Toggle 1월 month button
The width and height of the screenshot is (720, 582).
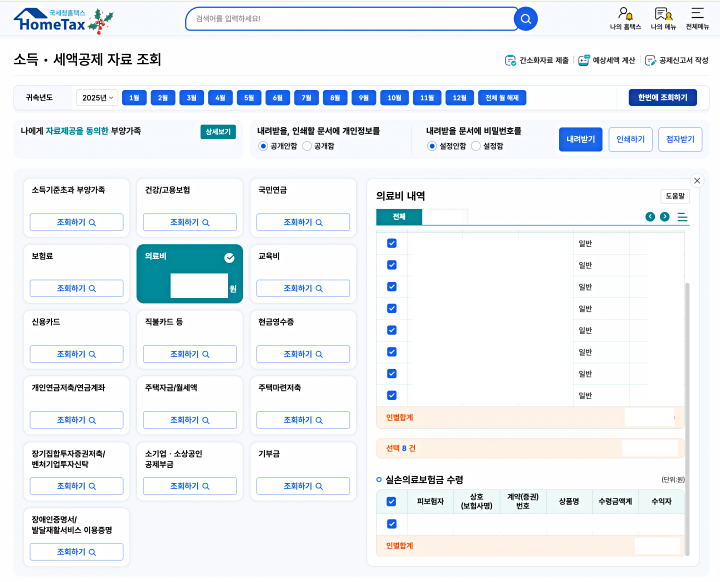click(134, 98)
